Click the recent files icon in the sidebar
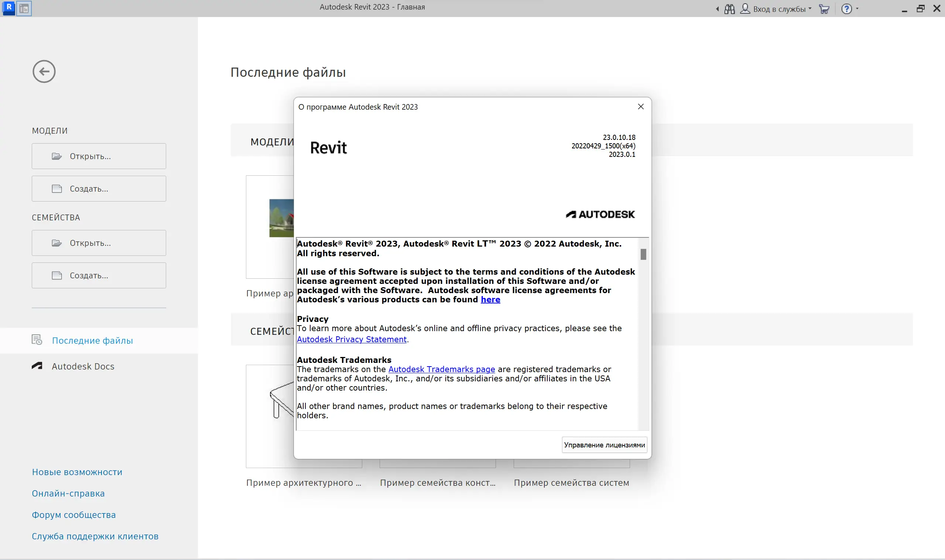Screen dimensions: 945x560 pos(37,340)
